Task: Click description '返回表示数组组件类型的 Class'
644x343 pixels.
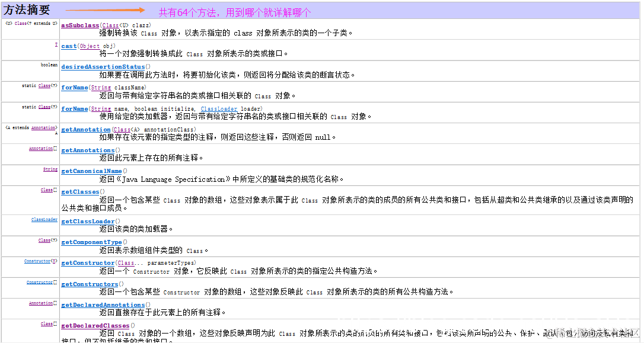Action: [x=154, y=250]
